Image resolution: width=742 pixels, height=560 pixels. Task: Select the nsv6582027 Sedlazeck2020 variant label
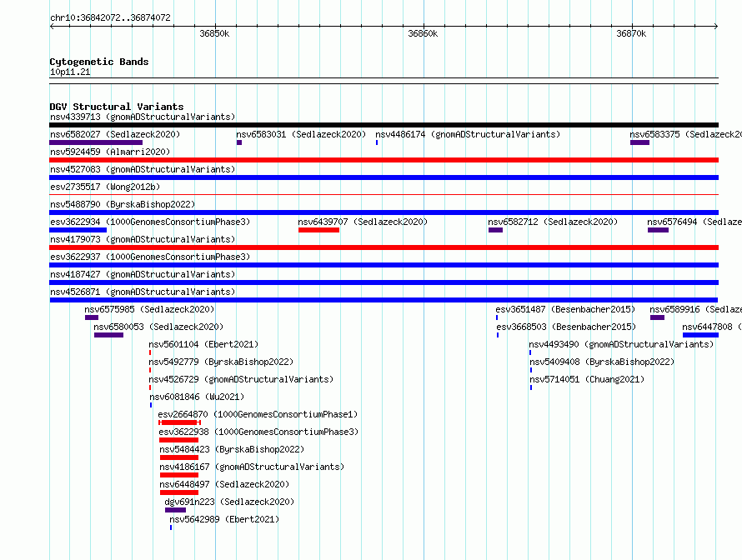(x=115, y=134)
